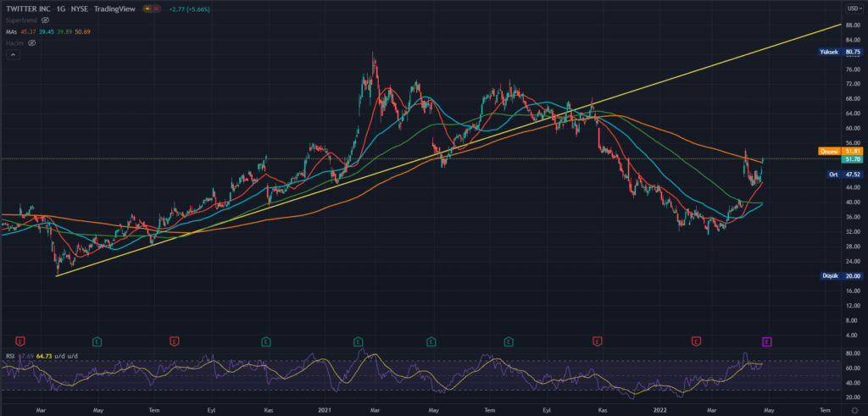
Task: Click the blue MA value 39.45
Action: coord(47,31)
